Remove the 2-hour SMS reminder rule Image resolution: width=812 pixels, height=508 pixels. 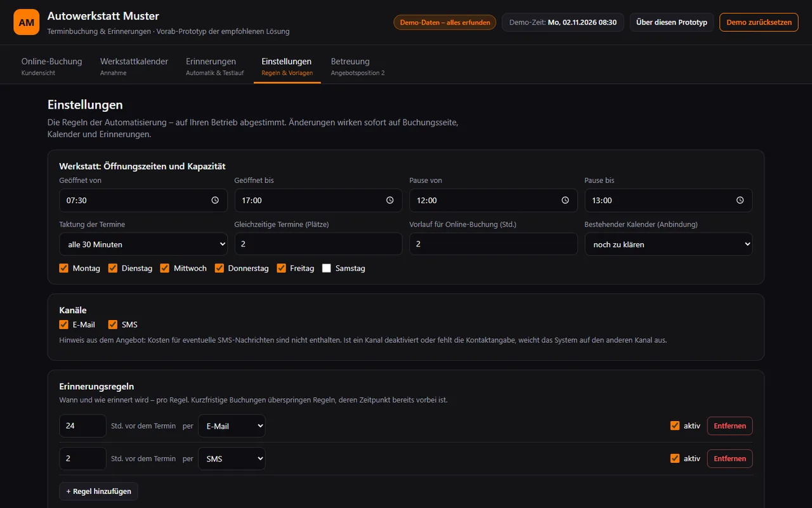(730, 458)
